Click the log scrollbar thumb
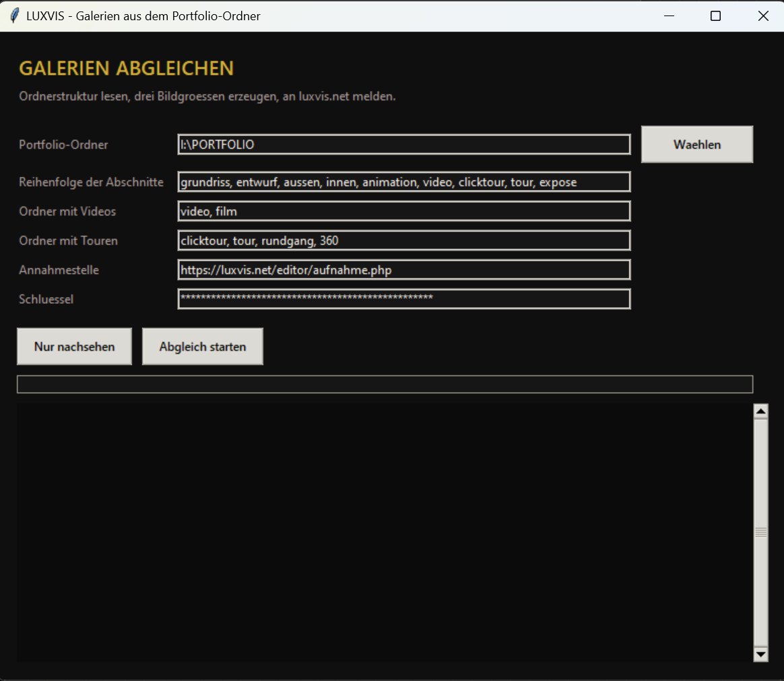The height and width of the screenshot is (681, 784). click(760, 533)
